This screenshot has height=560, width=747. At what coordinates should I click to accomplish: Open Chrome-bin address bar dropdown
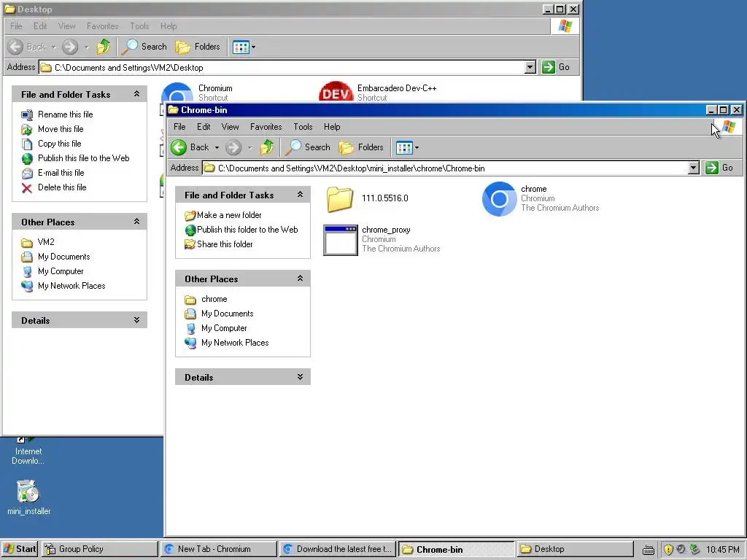point(694,168)
